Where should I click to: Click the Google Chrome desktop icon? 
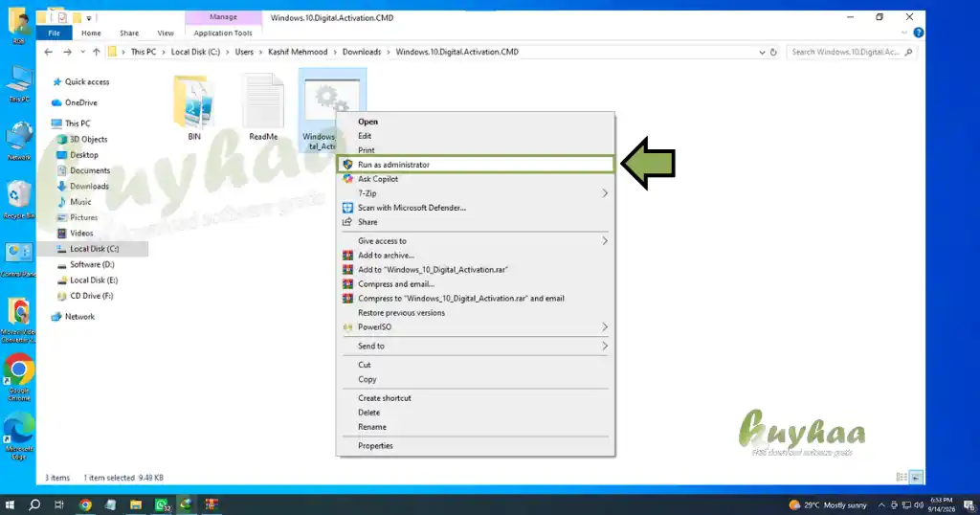[19, 375]
